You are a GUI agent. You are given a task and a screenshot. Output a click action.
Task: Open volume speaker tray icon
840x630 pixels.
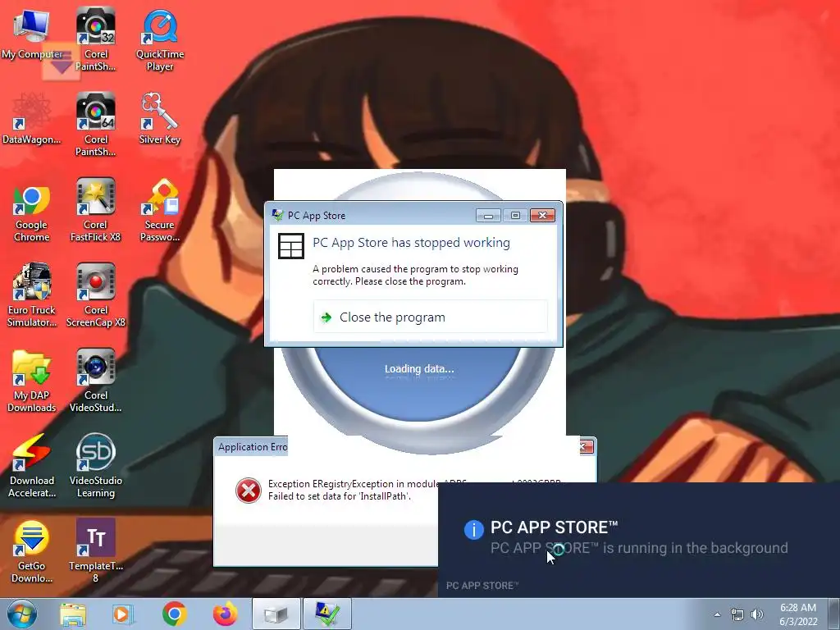(757, 614)
